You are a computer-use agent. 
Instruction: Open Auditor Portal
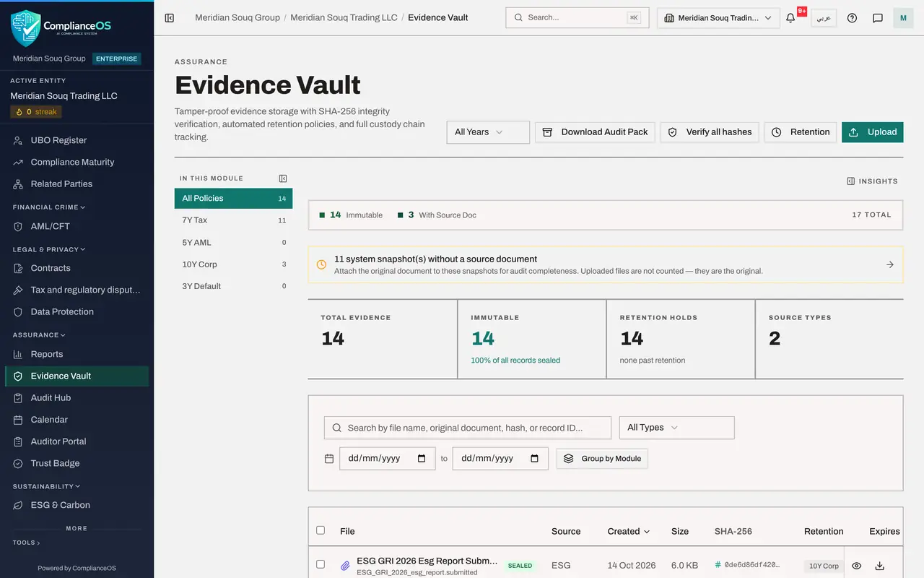pos(77,441)
